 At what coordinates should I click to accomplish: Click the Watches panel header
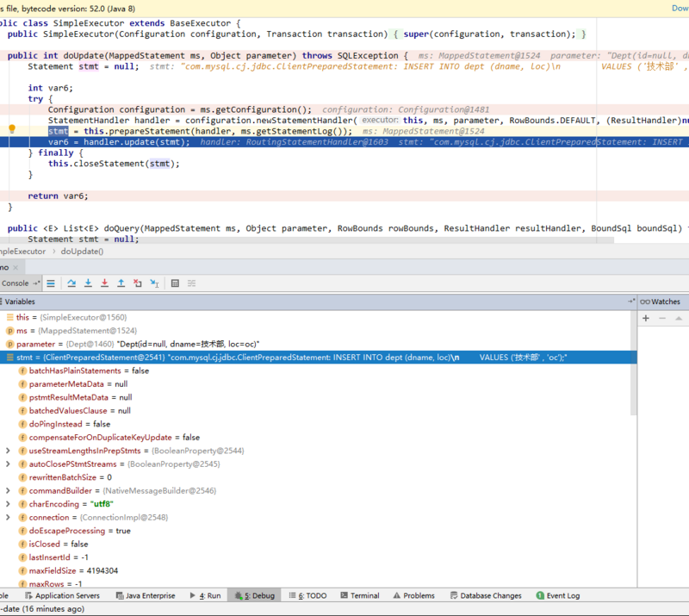click(x=663, y=302)
